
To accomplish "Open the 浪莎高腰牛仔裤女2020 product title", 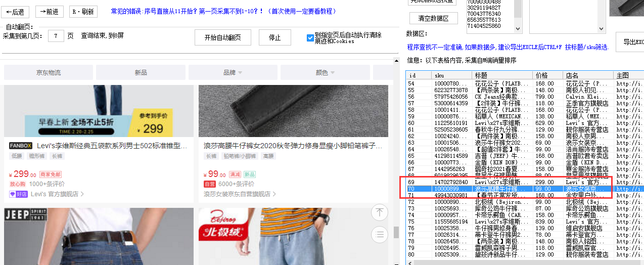I will [293, 146].
